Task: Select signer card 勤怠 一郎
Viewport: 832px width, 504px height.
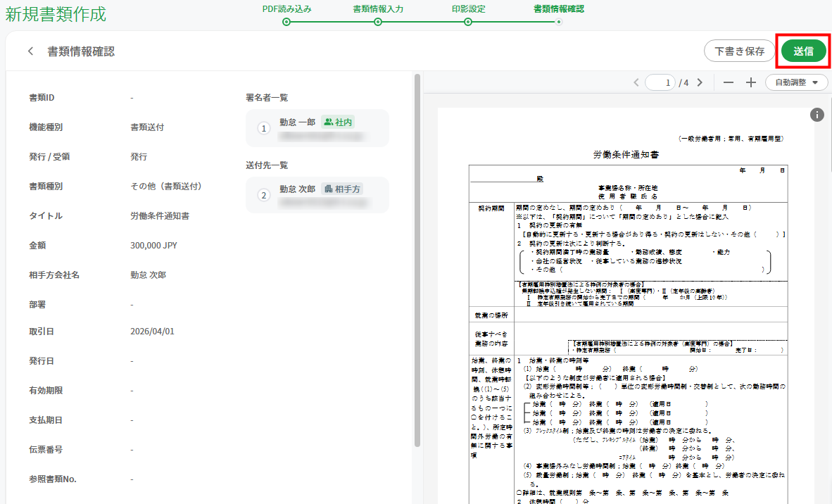Action: click(x=317, y=128)
